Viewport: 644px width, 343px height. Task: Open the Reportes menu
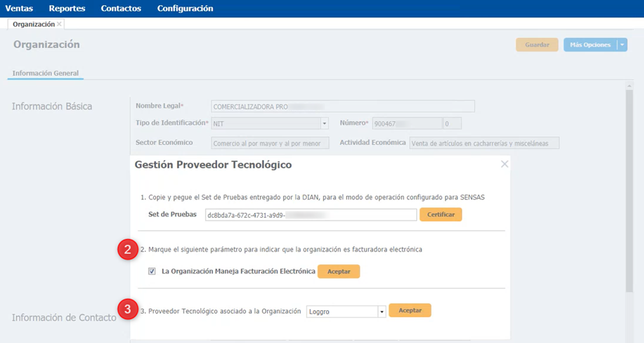pyautogui.click(x=67, y=8)
